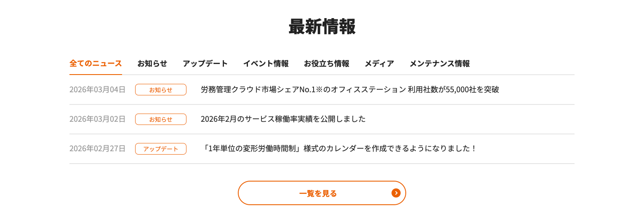Image resolution: width=644 pixels, height=222 pixels.
Task: View the メンテナンス情報 tab
Action: click(x=439, y=64)
